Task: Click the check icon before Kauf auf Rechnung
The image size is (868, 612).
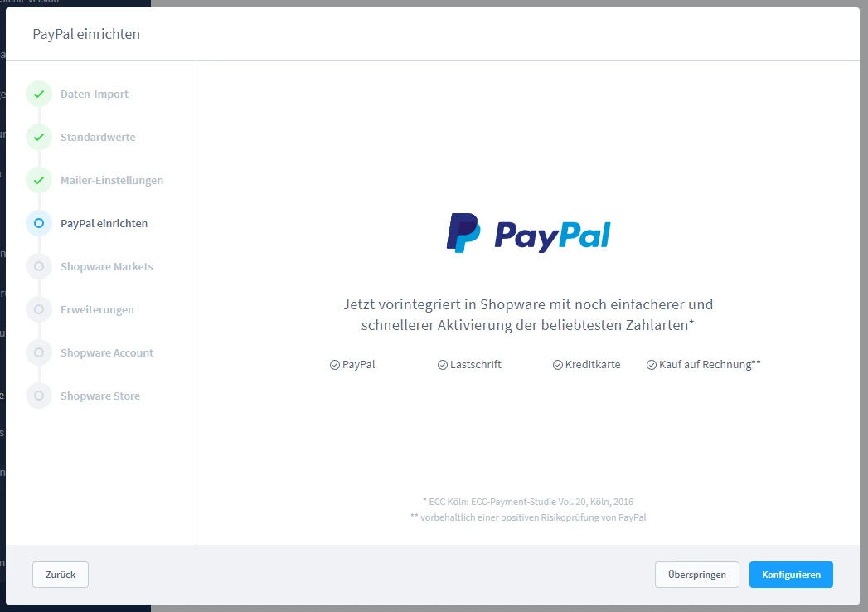Action: [x=652, y=365]
